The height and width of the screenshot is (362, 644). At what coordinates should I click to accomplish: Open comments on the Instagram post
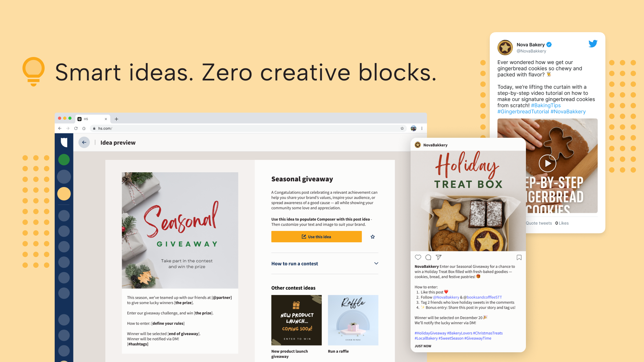pyautogui.click(x=428, y=257)
